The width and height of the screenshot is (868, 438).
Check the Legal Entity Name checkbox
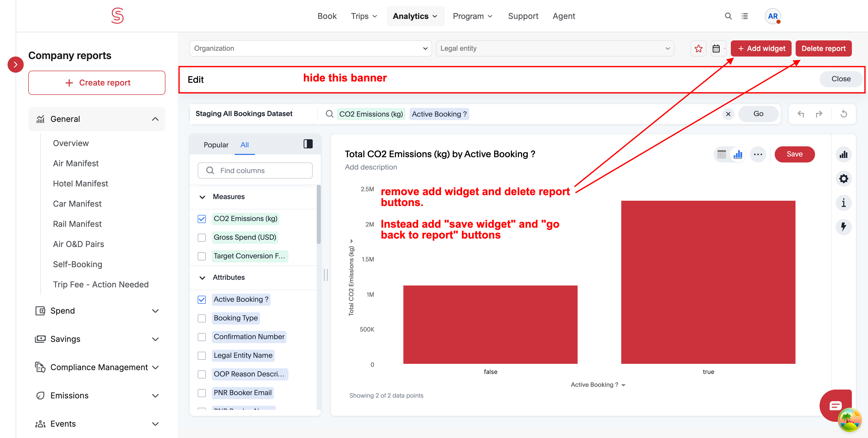(202, 355)
